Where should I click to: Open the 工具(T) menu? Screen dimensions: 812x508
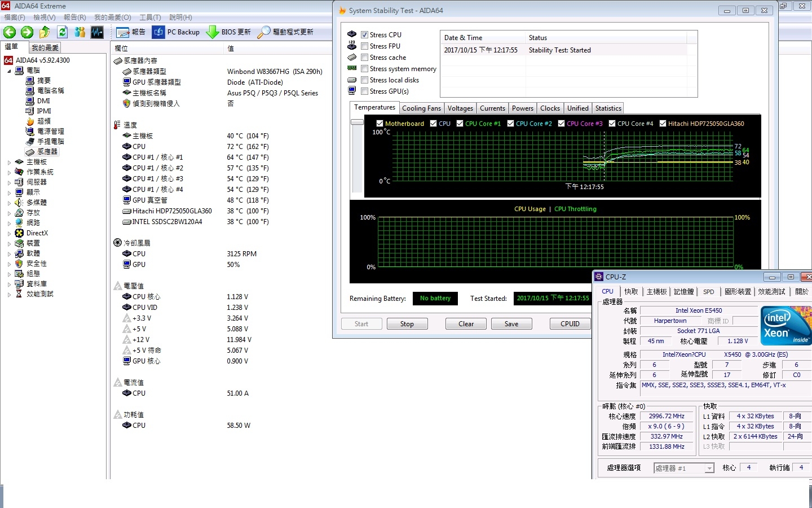(150, 17)
